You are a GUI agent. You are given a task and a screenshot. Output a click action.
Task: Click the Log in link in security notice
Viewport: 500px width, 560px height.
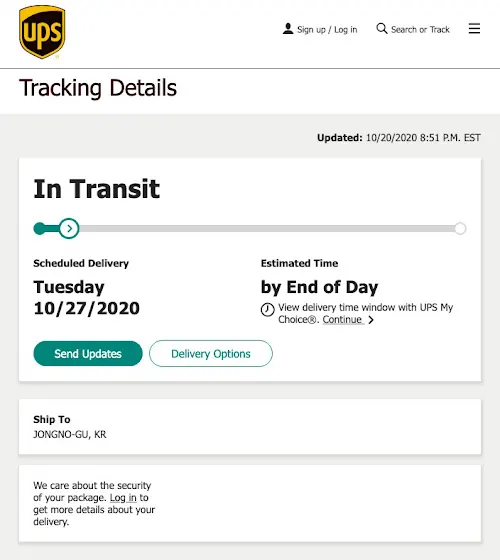click(123, 498)
